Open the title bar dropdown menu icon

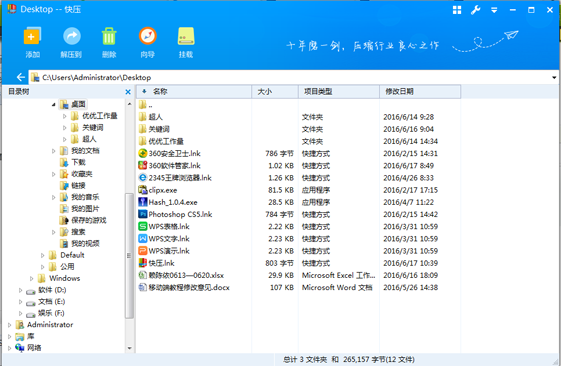click(x=494, y=10)
